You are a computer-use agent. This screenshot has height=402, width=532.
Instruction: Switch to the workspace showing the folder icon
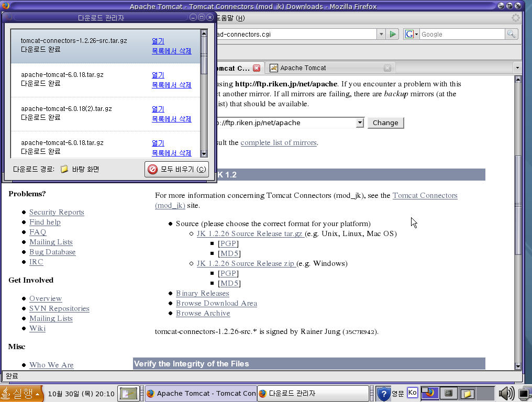pos(467,393)
